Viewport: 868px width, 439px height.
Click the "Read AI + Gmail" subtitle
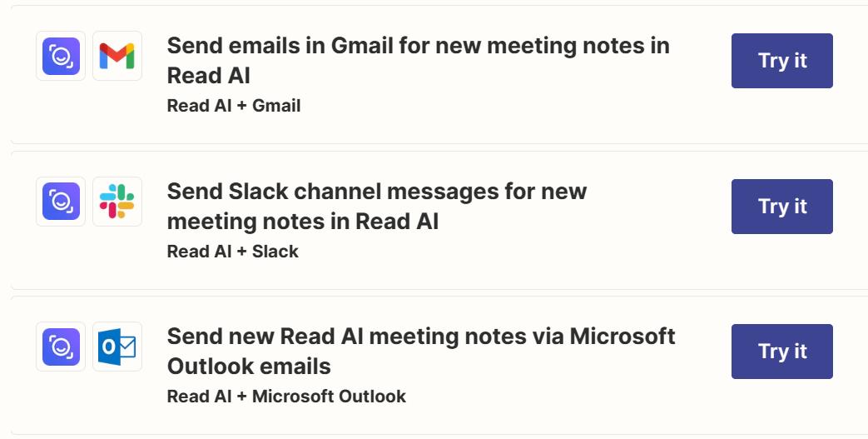233,106
